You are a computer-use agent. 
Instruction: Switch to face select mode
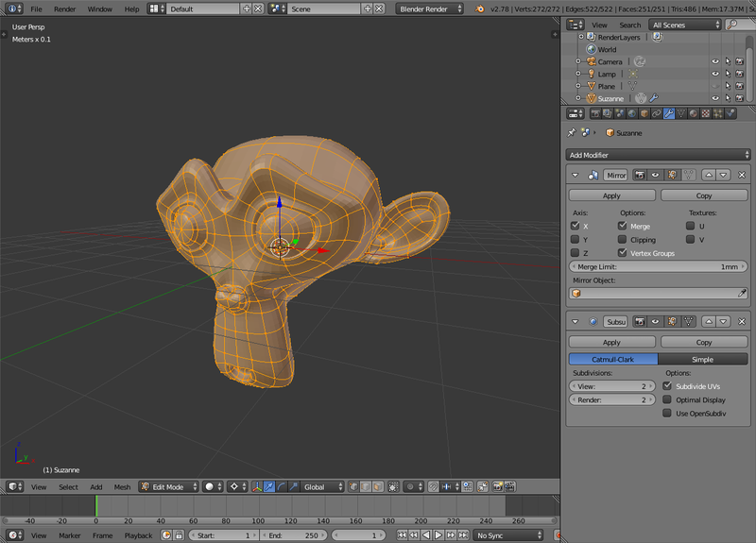[x=378, y=486]
